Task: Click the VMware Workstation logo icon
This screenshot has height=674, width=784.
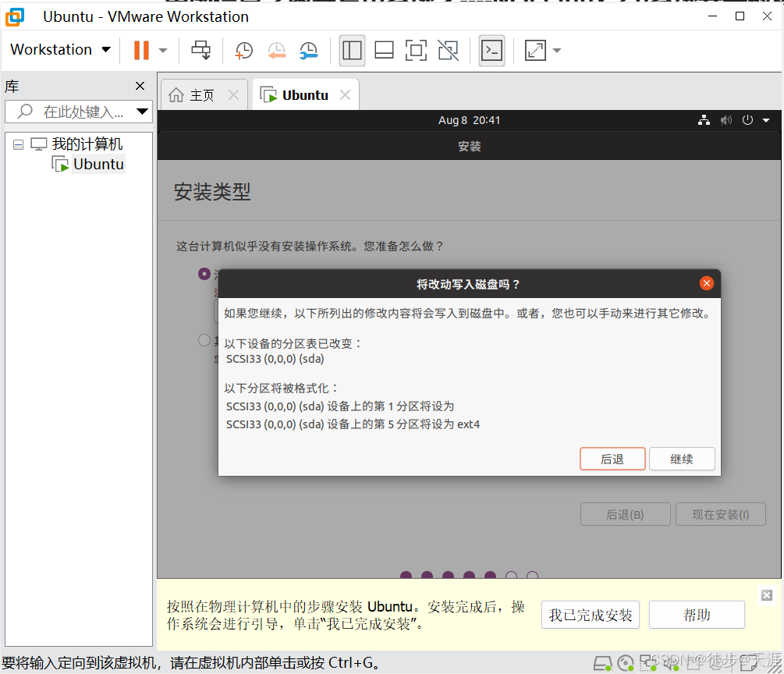Action: pos(15,17)
